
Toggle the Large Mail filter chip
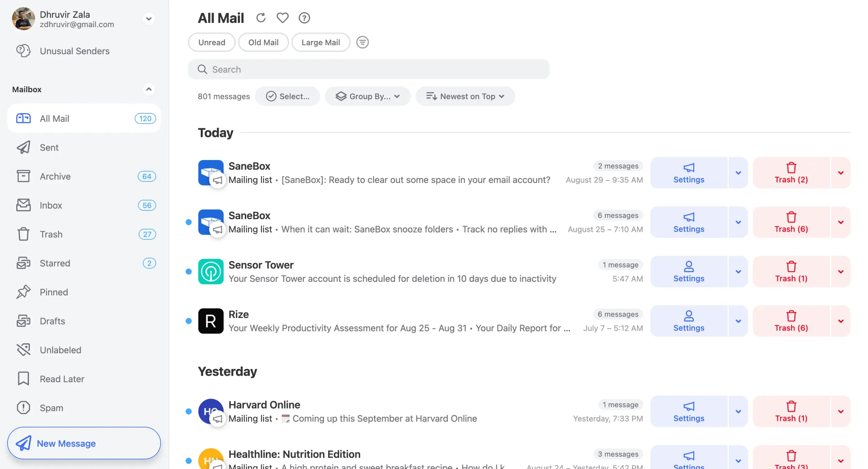click(x=320, y=42)
